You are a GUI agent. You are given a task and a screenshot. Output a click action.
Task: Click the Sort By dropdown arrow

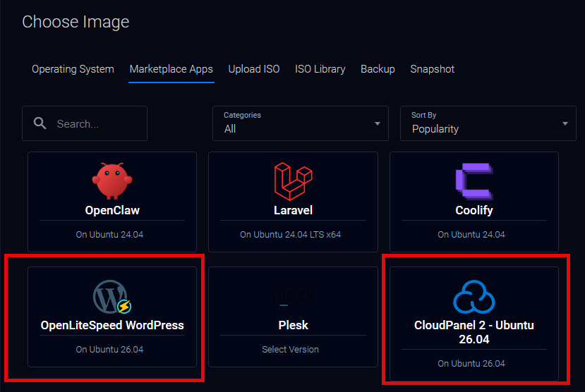565,123
